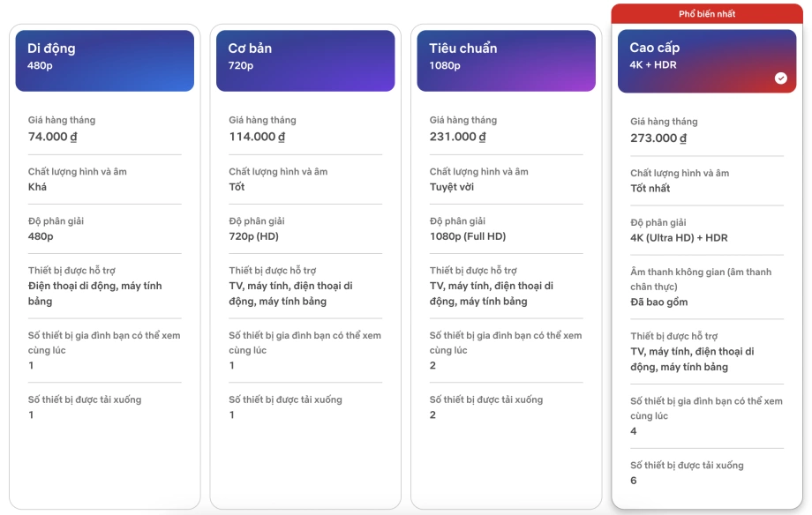Click the Tốt nhất quality value

click(650, 188)
